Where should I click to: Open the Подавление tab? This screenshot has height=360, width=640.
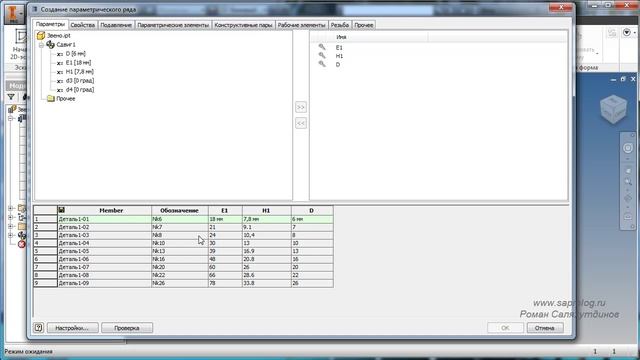click(116, 25)
